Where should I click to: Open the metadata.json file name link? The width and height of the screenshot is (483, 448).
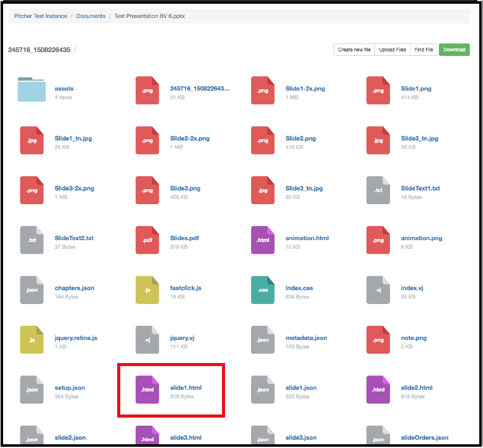tap(306, 338)
